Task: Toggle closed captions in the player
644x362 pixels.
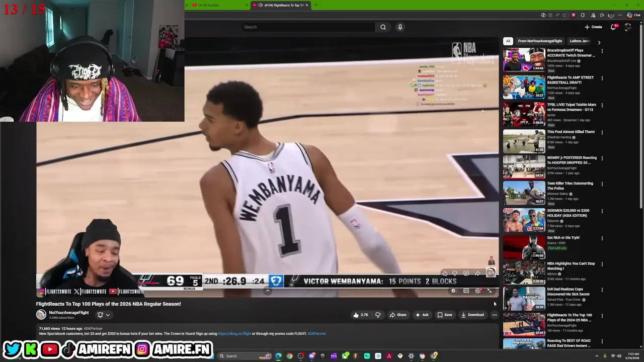Action: (466, 291)
